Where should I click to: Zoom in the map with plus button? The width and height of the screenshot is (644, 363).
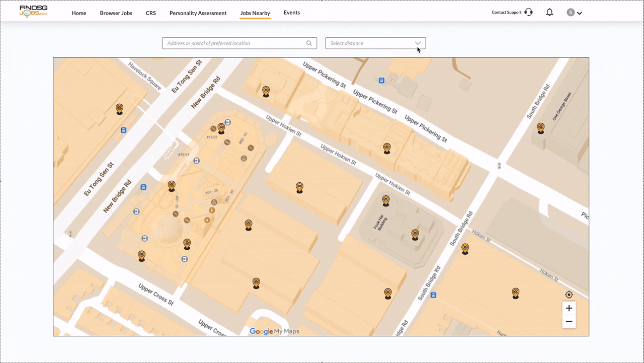tap(569, 308)
